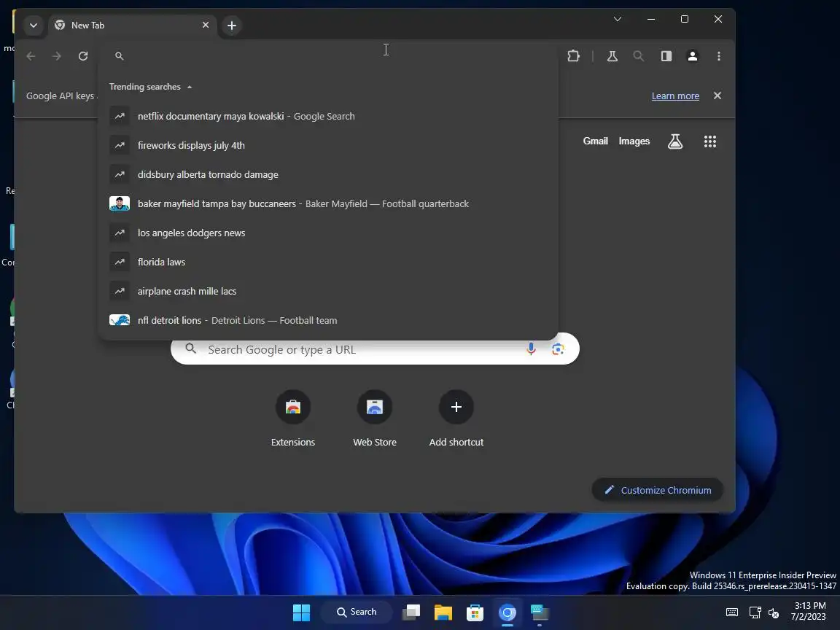Click the omnibox search field

click(328, 55)
